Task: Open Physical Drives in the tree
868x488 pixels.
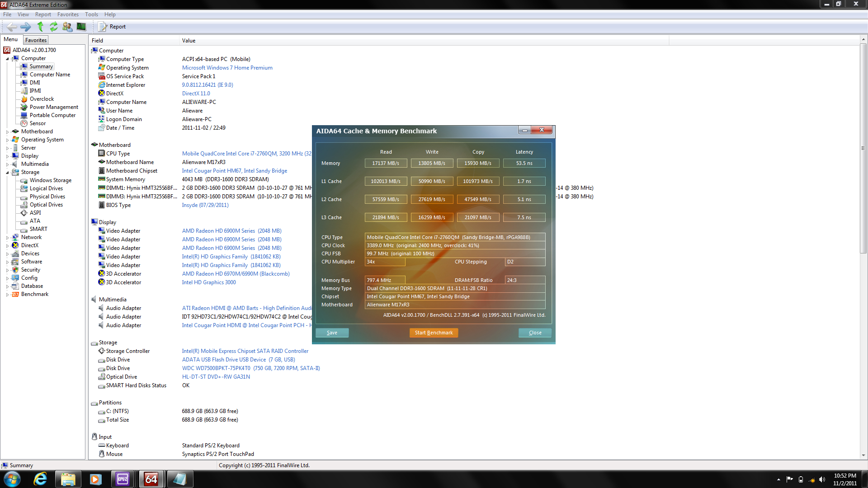Action: (47, 197)
